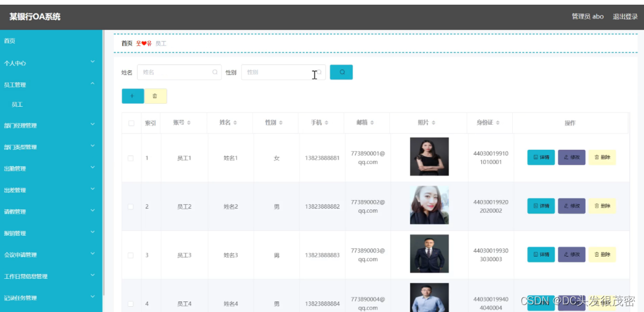Viewport: 644px width, 312px height.
Task: Check the row checkbox for 员工3
Action: tap(131, 255)
